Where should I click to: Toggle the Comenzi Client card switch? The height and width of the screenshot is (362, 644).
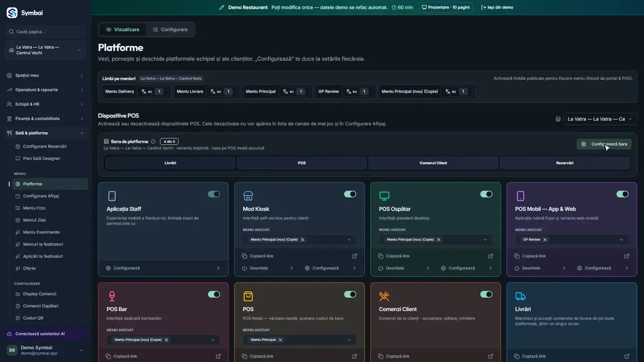(x=486, y=294)
